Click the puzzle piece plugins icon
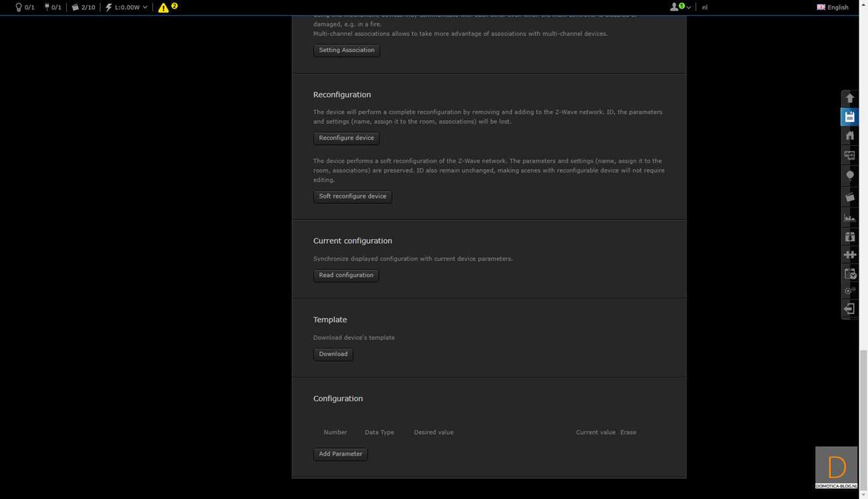This screenshot has height=499, width=868. (x=849, y=255)
